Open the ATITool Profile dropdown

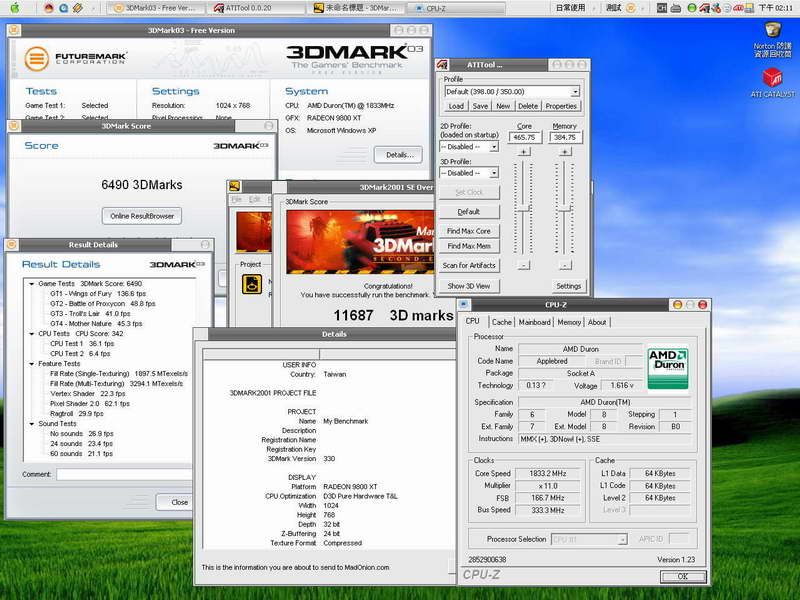[576, 91]
